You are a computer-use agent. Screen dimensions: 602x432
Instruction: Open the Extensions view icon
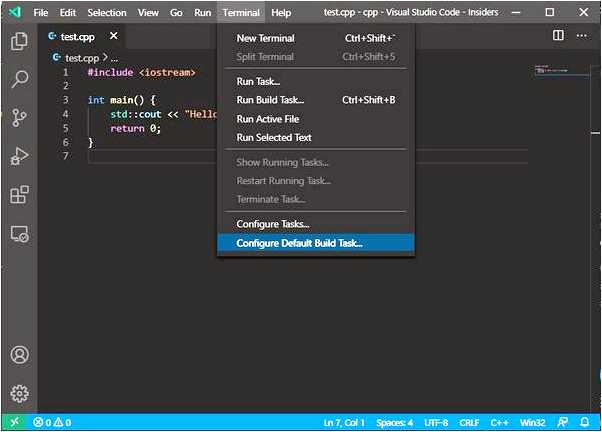tap(19, 194)
